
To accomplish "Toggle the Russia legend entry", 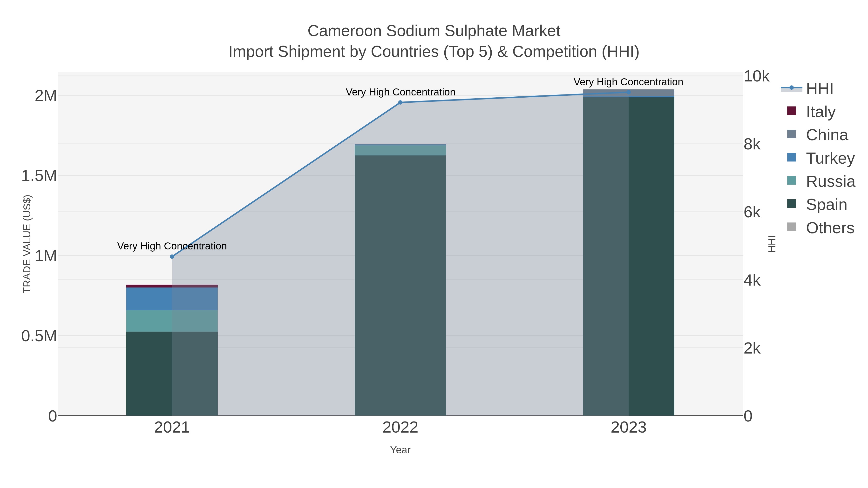I will coord(821,181).
